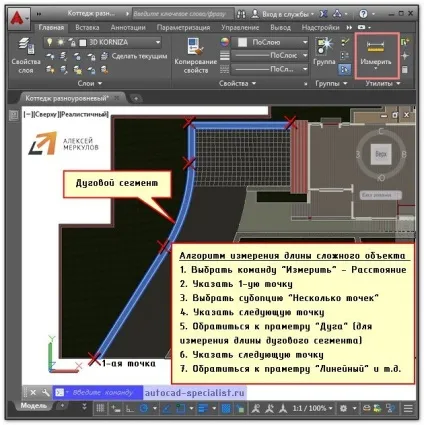Toggle polar tracking in status bar
424x425 pixels.
pos(144,408)
